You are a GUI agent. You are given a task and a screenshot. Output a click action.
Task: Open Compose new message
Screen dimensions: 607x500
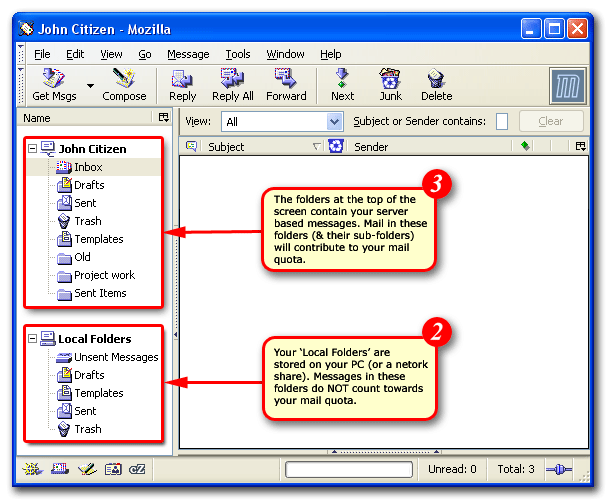pyautogui.click(x=124, y=82)
